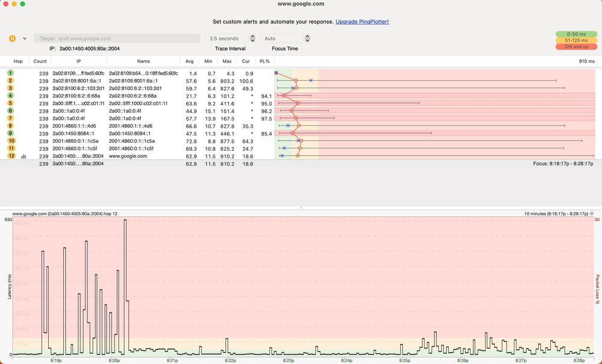Select hop 7 yellow circle icon
The height and width of the screenshot is (364, 602).
pos(10,118)
